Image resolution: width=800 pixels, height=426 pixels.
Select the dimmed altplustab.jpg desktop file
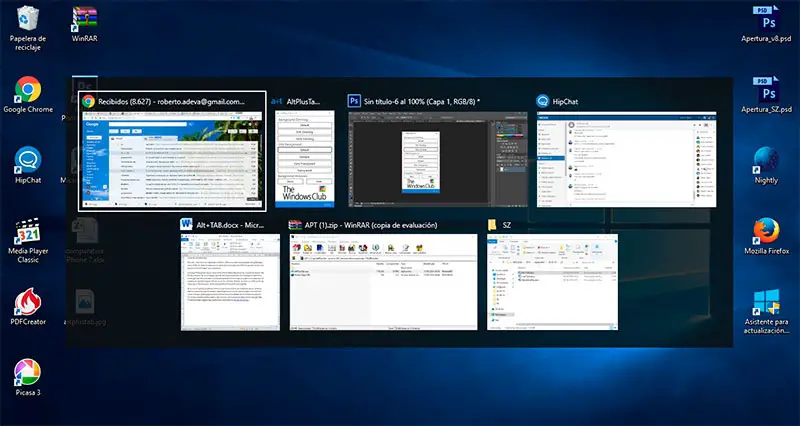coord(85,307)
